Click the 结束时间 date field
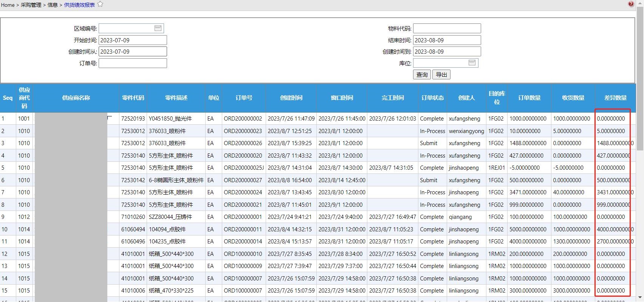 [x=447, y=40]
